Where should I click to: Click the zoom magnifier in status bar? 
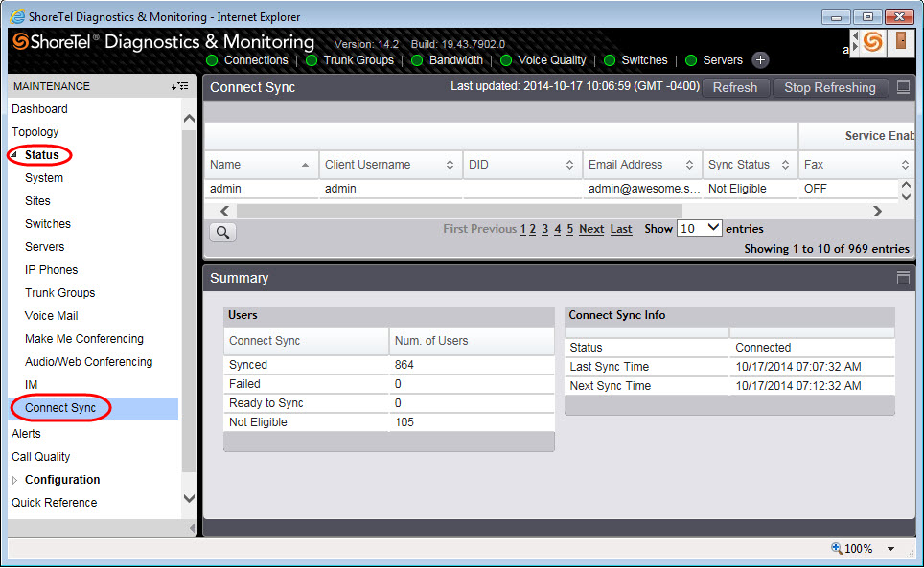(x=836, y=548)
